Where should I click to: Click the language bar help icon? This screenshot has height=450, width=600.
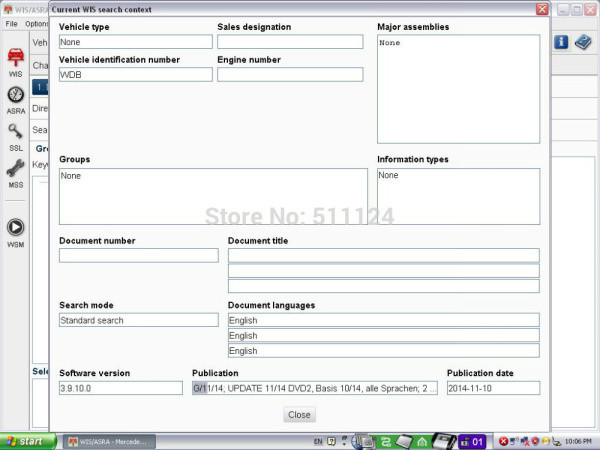pyautogui.click(x=331, y=441)
